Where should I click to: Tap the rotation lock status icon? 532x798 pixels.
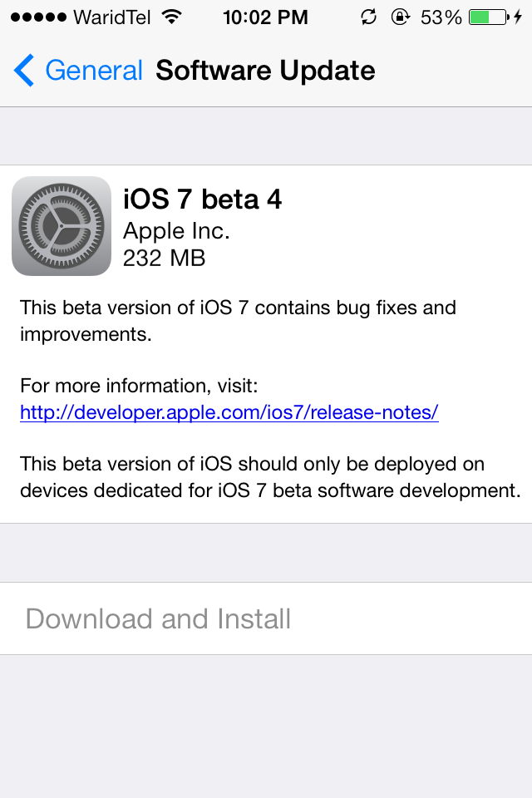click(401, 17)
